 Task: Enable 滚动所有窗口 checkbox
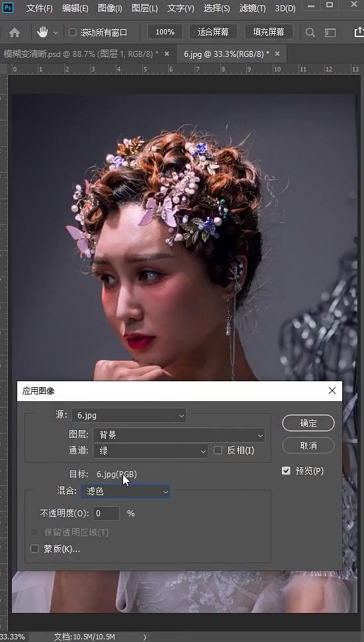(x=73, y=32)
